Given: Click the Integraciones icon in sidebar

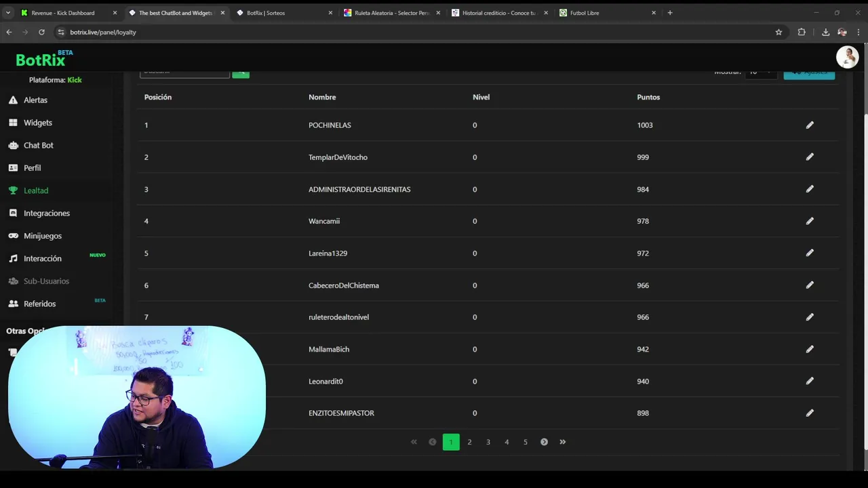Looking at the screenshot, I should pyautogui.click(x=13, y=213).
